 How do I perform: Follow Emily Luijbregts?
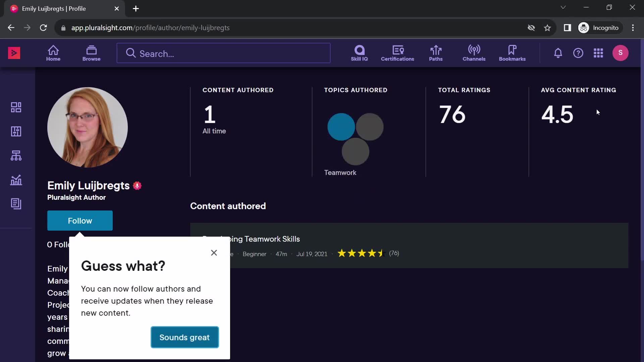coord(80,221)
